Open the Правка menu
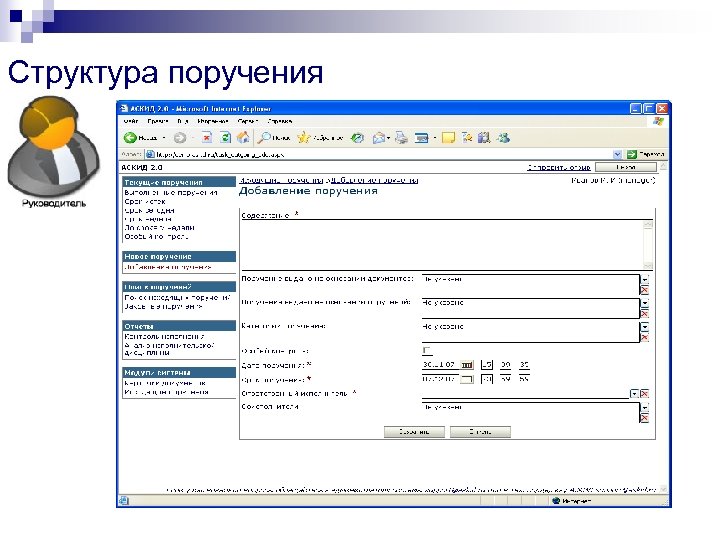This screenshot has width=720, height=540. 158,121
